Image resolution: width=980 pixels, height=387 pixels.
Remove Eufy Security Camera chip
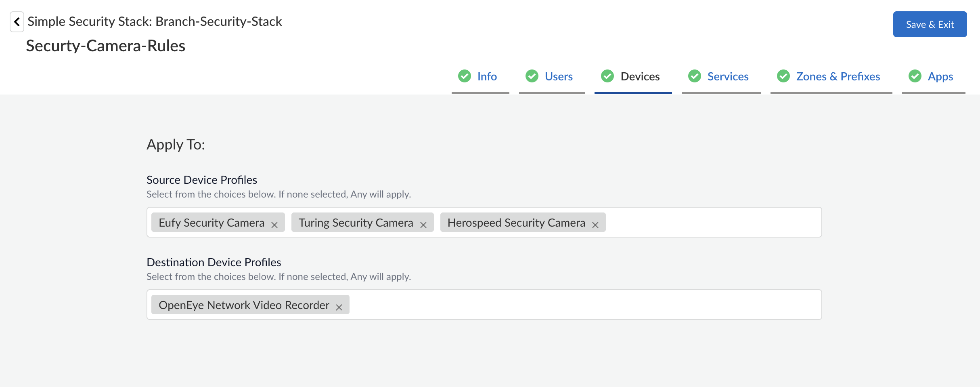[274, 225]
